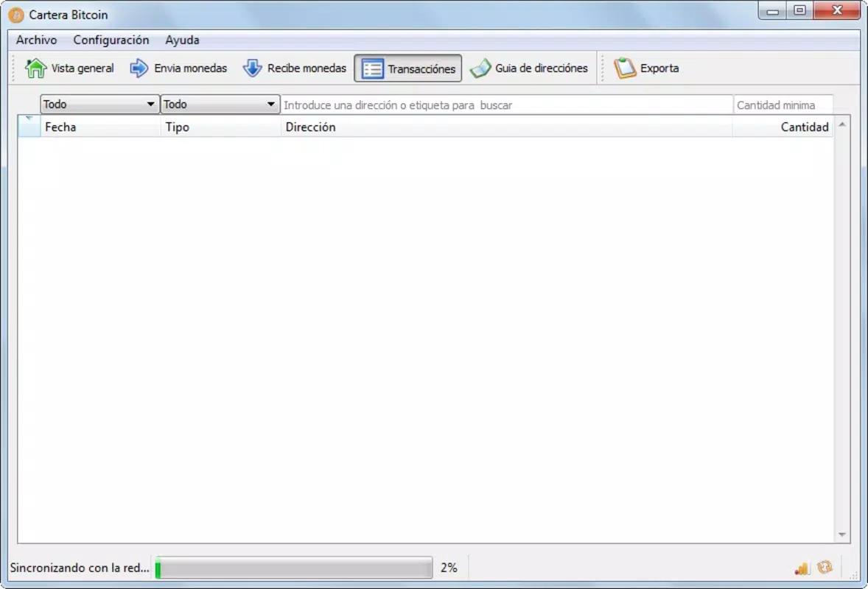Sort transactions by Tipo column

pyautogui.click(x=221, y=127)
